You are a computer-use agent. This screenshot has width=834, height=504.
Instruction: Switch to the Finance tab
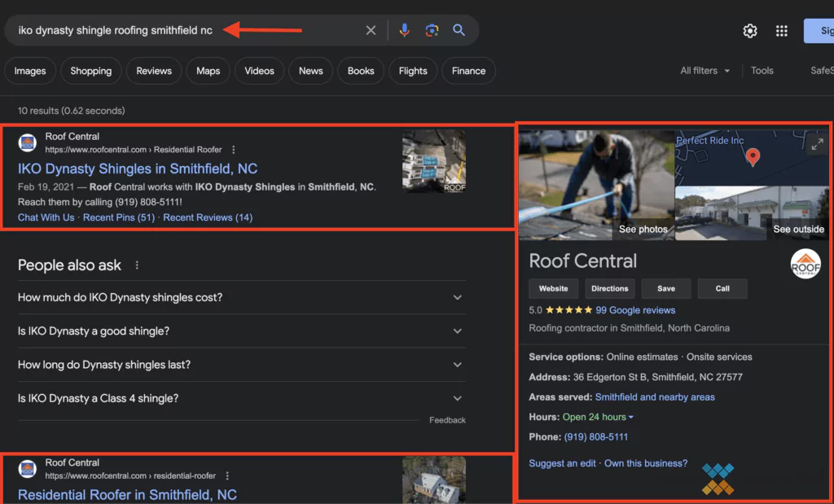pyautogui.click(x=468, y=71)
